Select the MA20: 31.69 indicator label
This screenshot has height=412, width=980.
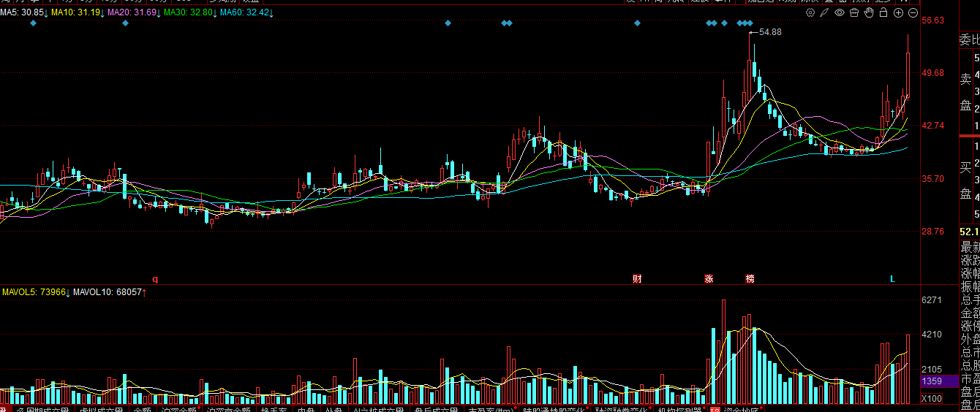click(134, 13)
